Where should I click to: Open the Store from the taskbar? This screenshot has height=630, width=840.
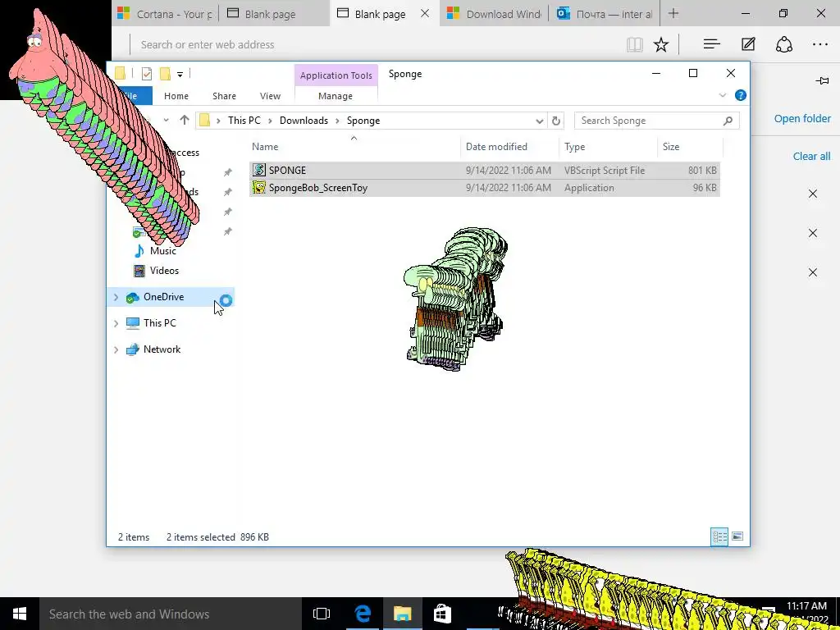442,614
